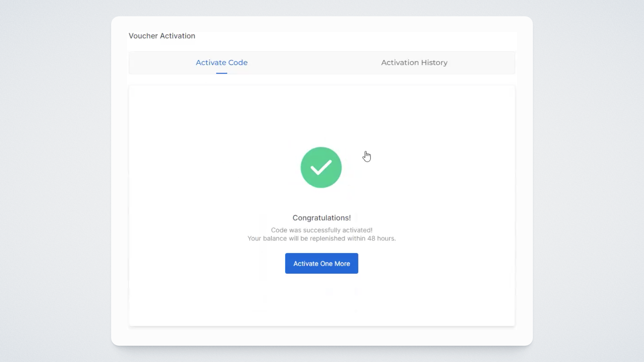The height and width of the screenshot is (362, 644).
Task: Click the green success checkmark icon
Action: pyautogui.click(x=321, y=168)
